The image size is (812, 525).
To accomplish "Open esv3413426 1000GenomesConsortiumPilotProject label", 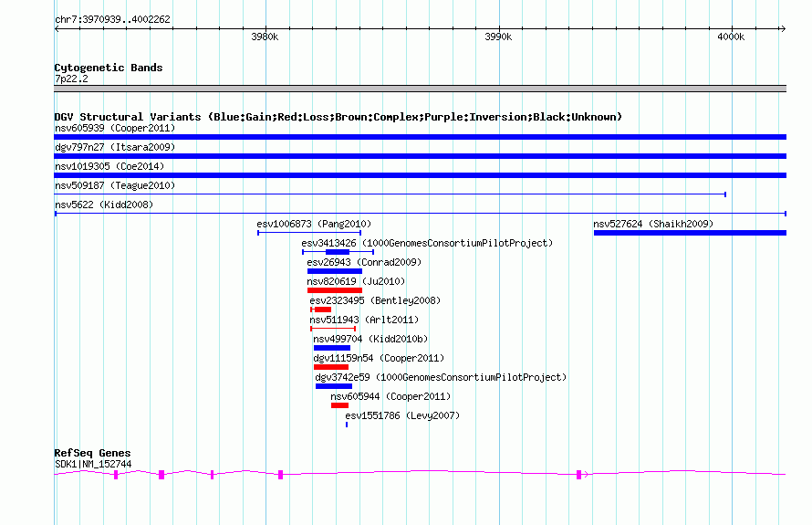I will coord(427,243).
